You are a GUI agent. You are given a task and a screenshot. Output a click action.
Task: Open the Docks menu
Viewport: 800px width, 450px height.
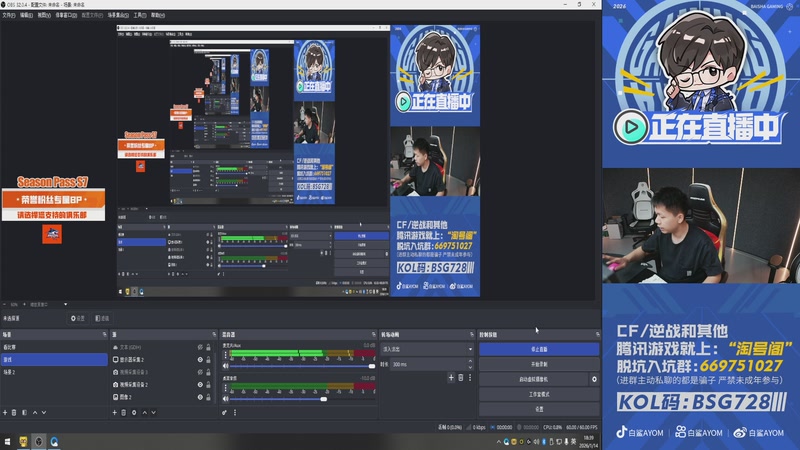click(66, 15)
